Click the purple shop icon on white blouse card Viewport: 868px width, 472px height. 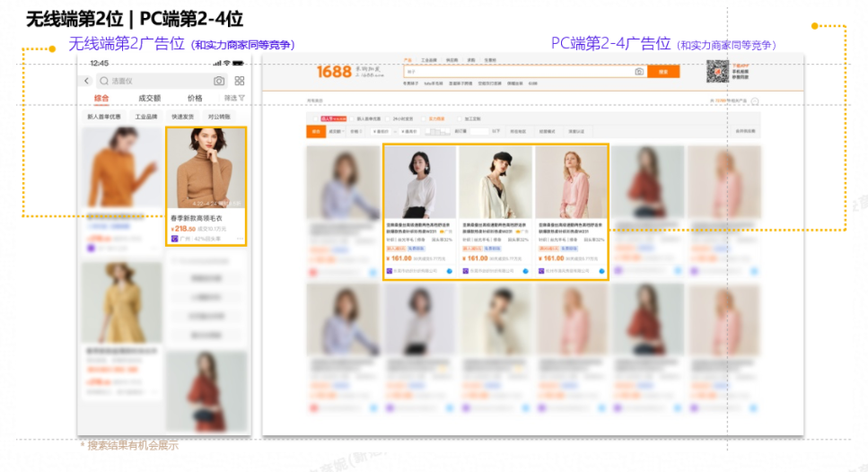coord(390,271)
